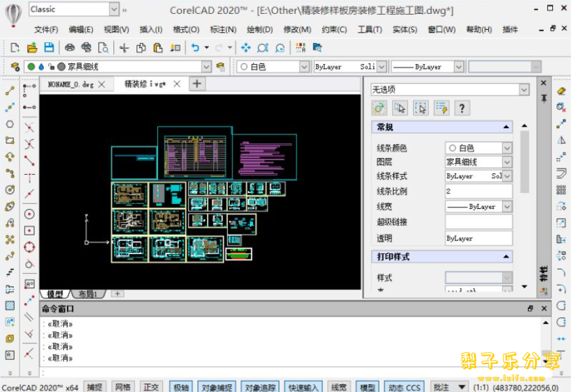This screenshot has width=571, height=392.
Task: Click the New document icon
Action: point(15,47)
